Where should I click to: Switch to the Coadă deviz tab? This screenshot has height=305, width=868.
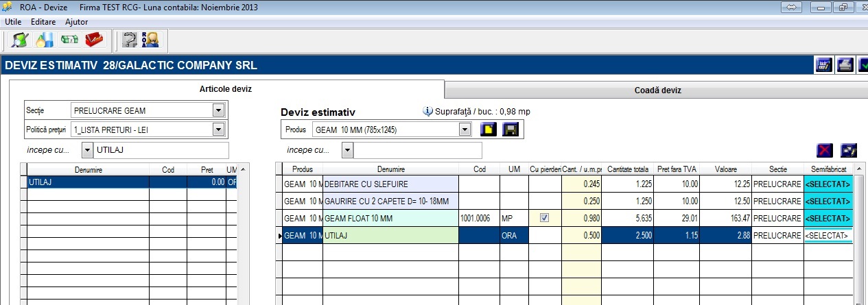click(656, 90)
